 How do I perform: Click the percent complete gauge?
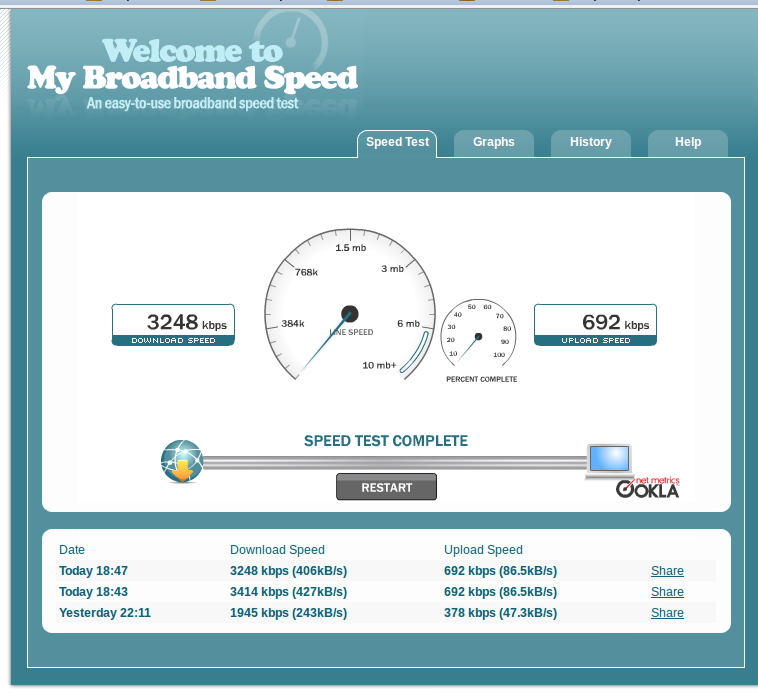pyautogui.click(x=479, y=335)
